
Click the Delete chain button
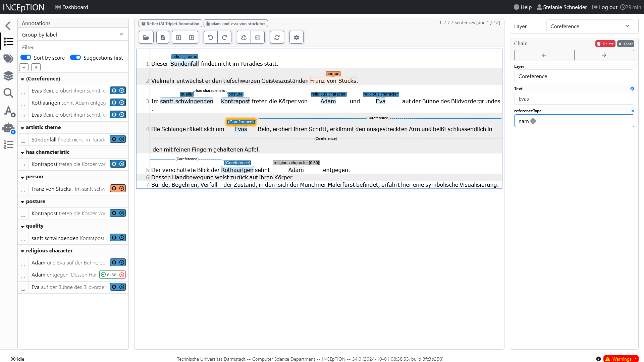605,44
